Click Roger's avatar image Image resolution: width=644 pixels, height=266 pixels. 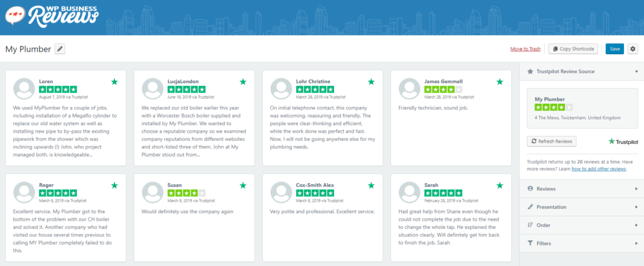pos(24,192)
